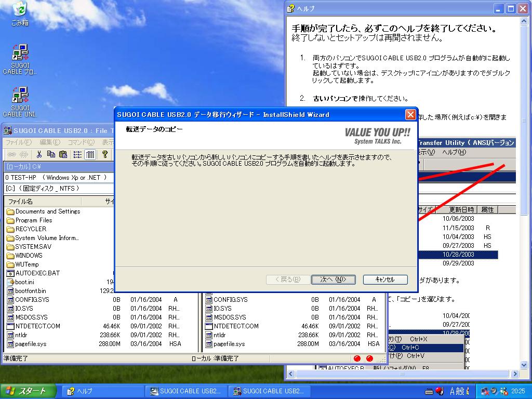The image size is (532, 399).
Task: Select ntldr in the right file pane
Action: pyautogui.click(x=216, y=335)
